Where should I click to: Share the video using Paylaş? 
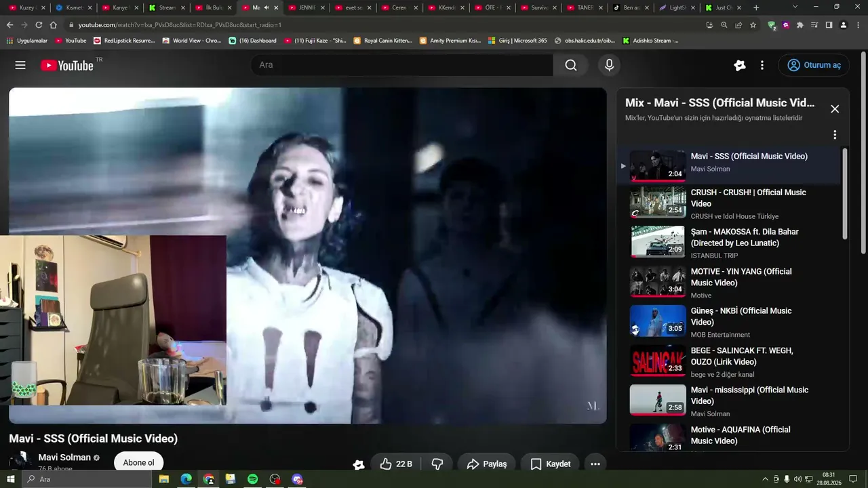pyautogui.click(x=486, y=464)
